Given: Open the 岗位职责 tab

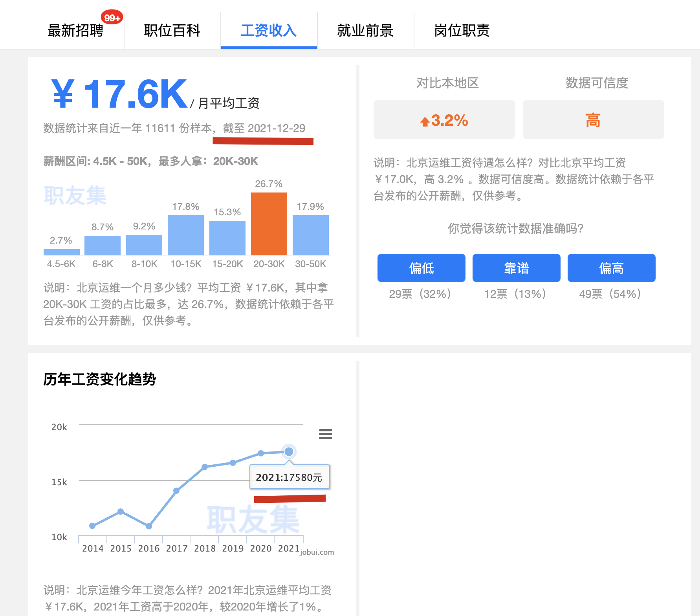Looking at the screenshot, I should pos(462,31).
